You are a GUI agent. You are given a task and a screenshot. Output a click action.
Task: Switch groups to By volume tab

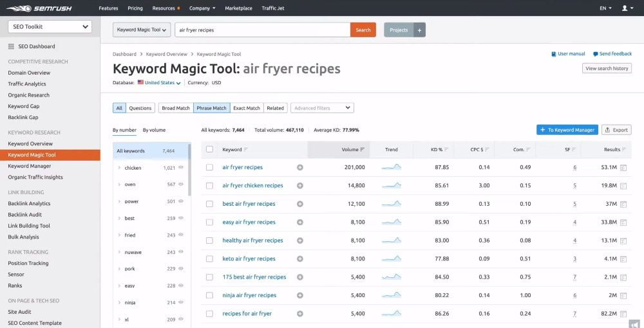point(154,130)
